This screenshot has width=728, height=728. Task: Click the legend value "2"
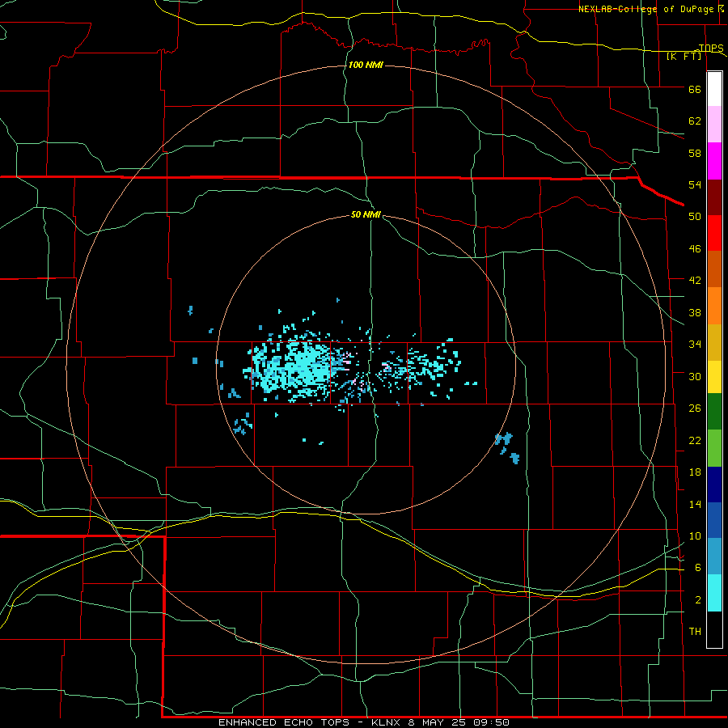coord(698,599)
